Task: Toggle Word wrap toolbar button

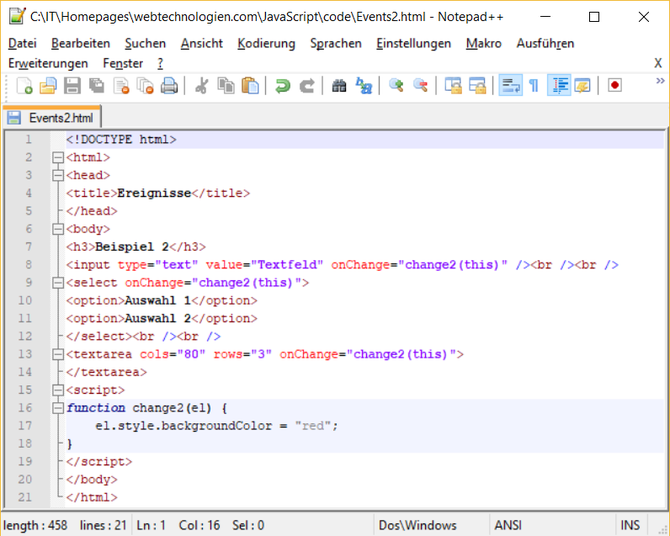Action: pos(511,86)
